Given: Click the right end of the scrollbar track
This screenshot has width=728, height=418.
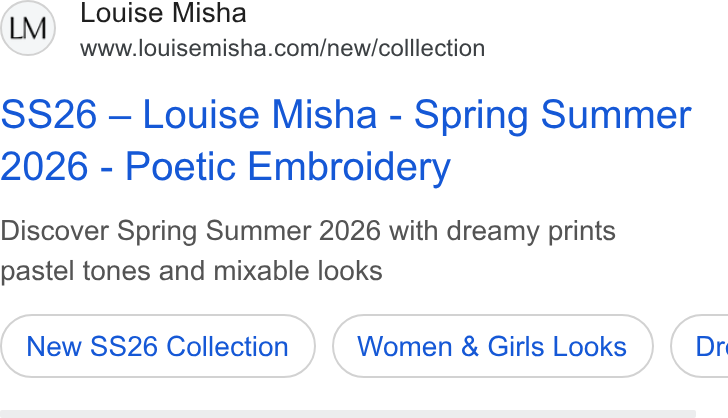Looking at the screenshot, I should pyautogui.click(x=687, y=414).
